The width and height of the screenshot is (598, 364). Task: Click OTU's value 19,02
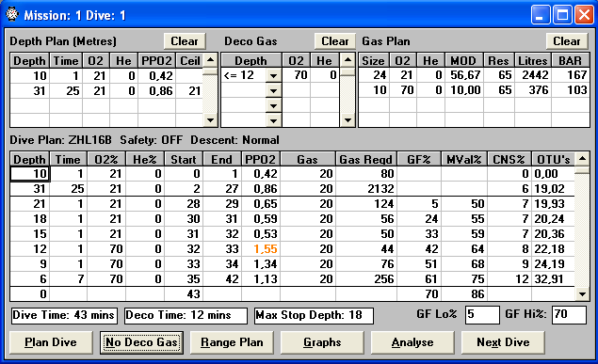click(553, 189)
